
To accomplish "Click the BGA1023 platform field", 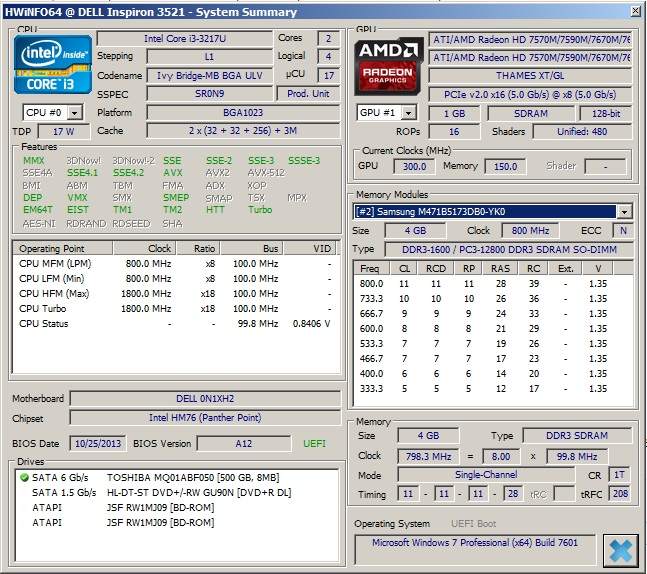I will [x=243, y=112].
